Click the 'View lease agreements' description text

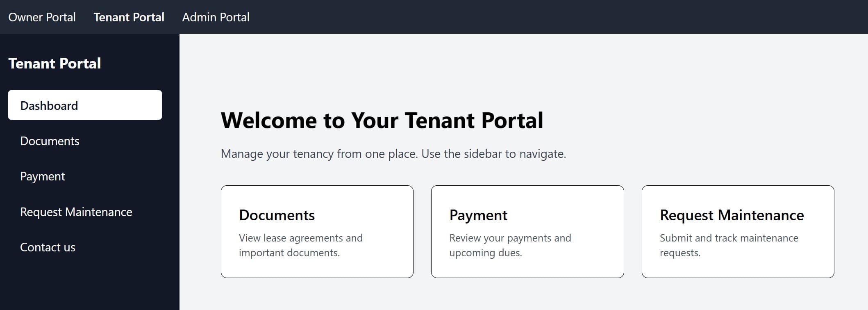point(300,245)
